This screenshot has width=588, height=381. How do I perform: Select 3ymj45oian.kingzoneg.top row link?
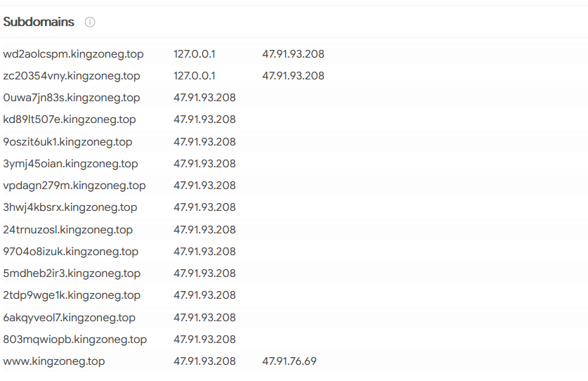point(70,164)
